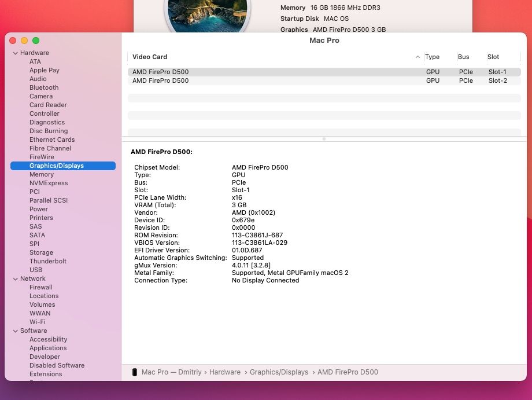Sort table by Type column
Image resolution: width=532 pixels, height=400 pixels.
coord(433,57)
